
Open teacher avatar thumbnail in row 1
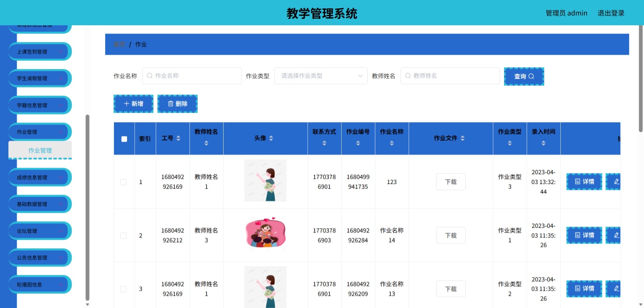coord(266,181)
